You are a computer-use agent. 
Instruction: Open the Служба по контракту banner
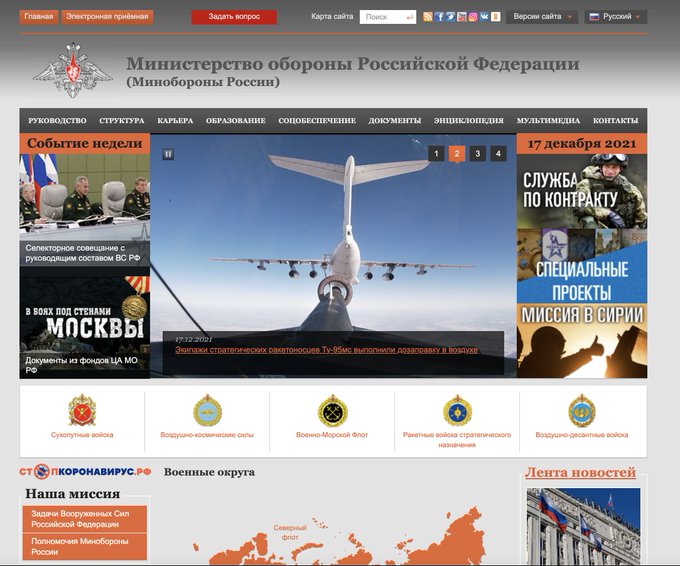pyautogui.click(x=582, y=191)
